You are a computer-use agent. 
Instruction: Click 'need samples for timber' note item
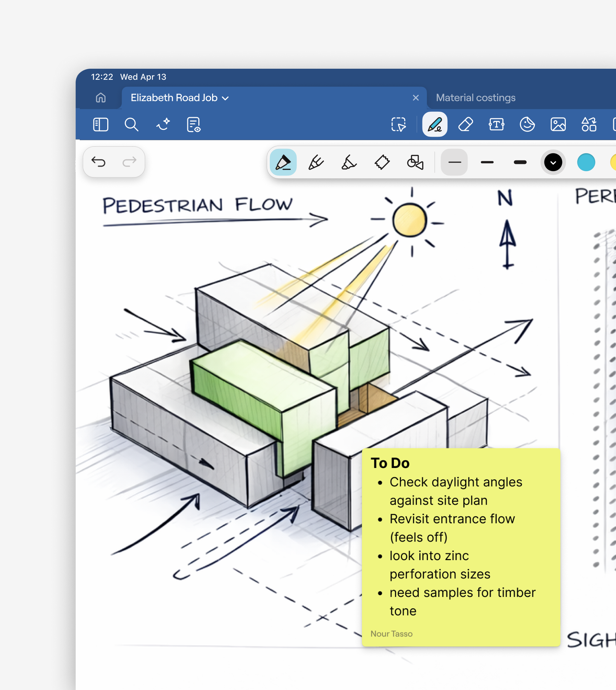[x=463, y=601]
